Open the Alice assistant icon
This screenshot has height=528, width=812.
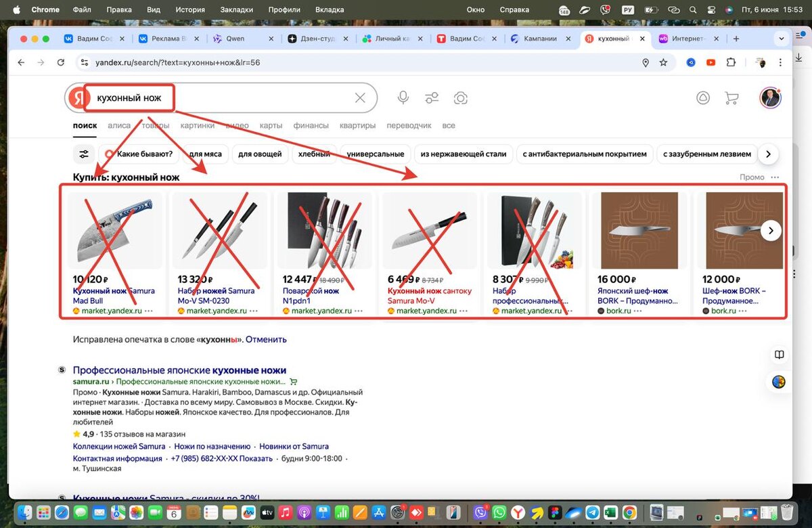pyautogui.click(x=703, y=98)
